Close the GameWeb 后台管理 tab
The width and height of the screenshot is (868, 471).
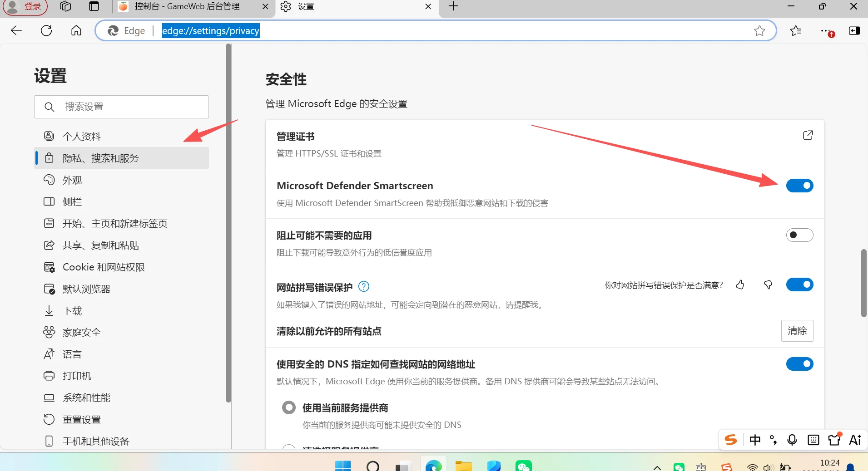265,6
